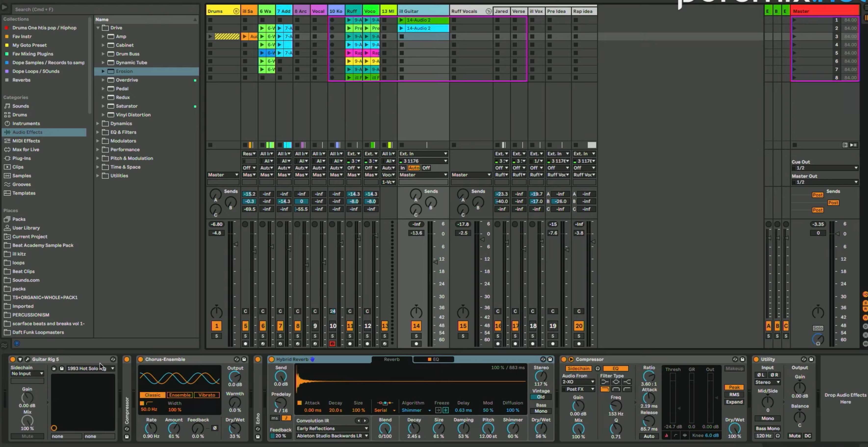This screenshot has width=868, height=447.
Task: Click Solo cue button on Master track
Action: pos(818,328)
